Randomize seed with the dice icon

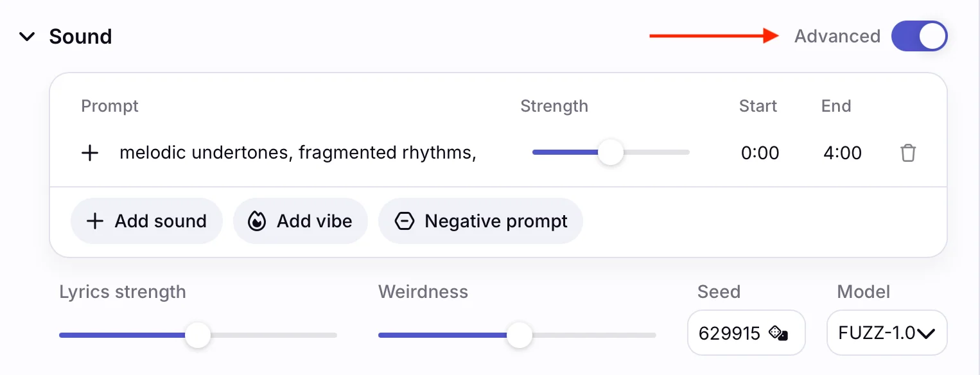778,333
